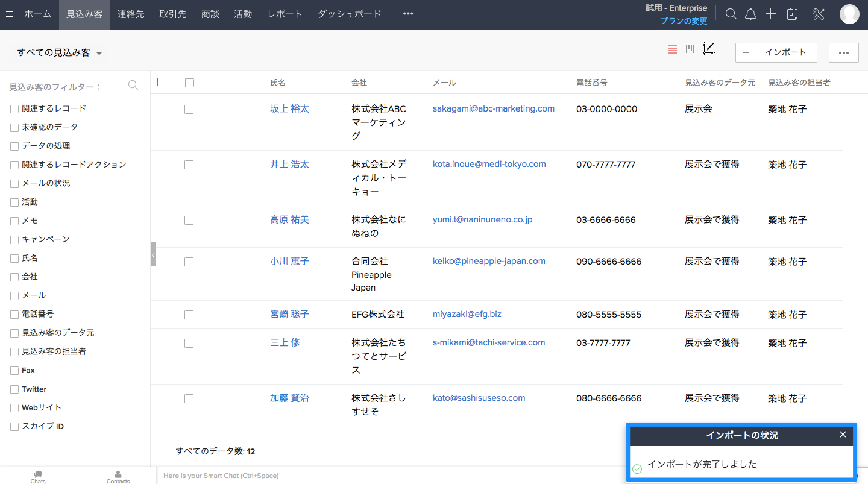Viewport: 868px width, 484px height.
Task: Open setup tools wrench icon
Action: coord(818,14)
